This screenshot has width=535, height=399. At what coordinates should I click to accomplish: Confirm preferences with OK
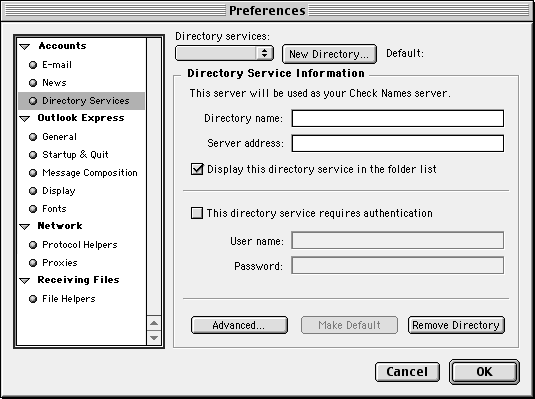tap(485, 372)
